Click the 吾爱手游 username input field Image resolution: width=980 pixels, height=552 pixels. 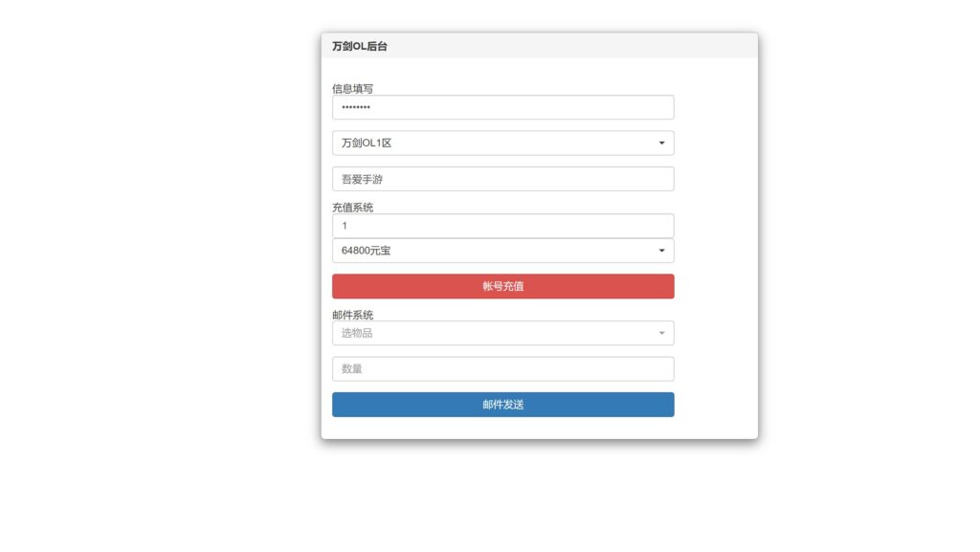click(x=502, y=178)
